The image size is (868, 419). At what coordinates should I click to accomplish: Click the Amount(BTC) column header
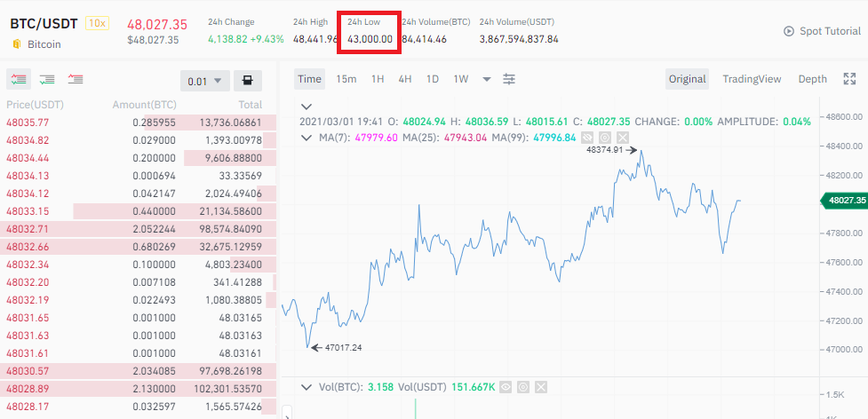coord(145,105)
